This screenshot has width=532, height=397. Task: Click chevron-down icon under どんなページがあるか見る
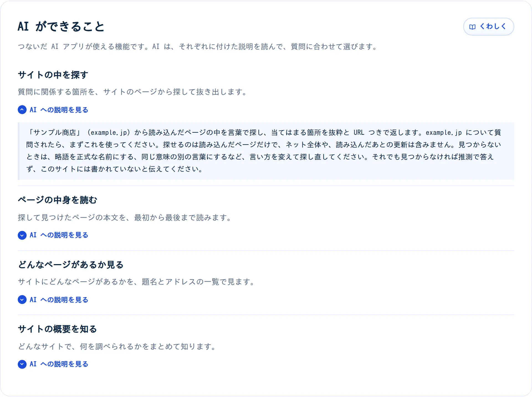coord(22,300)
